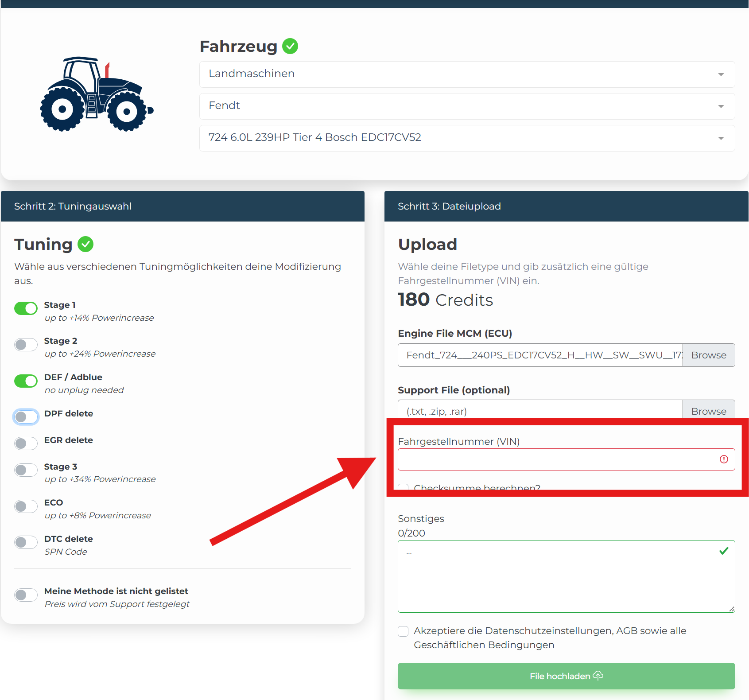The height and width of the screenshot is (700, 749).
Task: Turn on DPF delete
Action: point(26,417)
